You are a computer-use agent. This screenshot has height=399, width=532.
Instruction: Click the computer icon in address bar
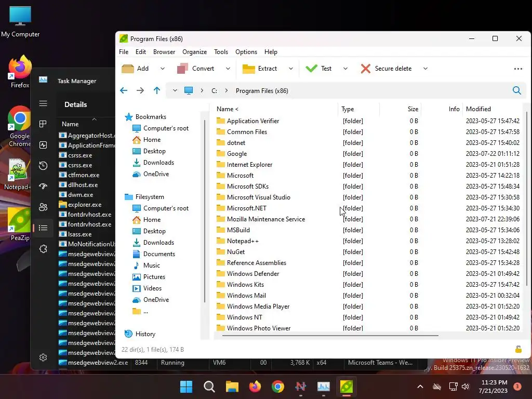pyautogui.click(x=189, y=90)
